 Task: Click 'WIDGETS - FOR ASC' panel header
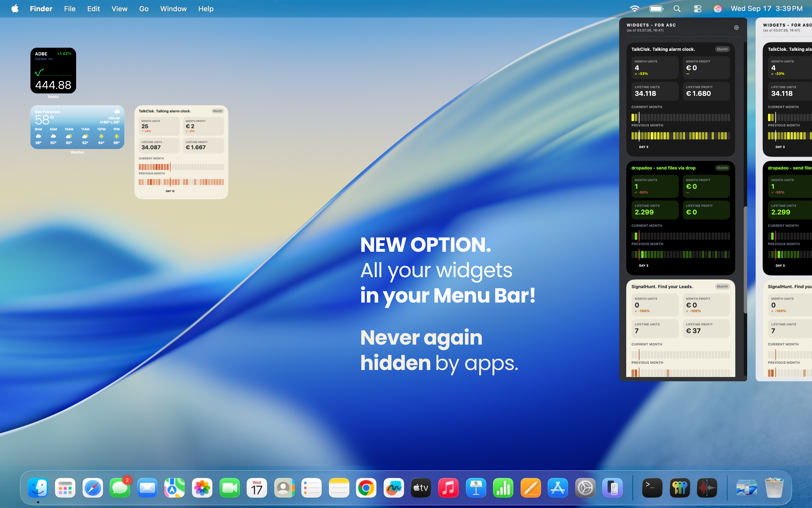coord(651,25)
